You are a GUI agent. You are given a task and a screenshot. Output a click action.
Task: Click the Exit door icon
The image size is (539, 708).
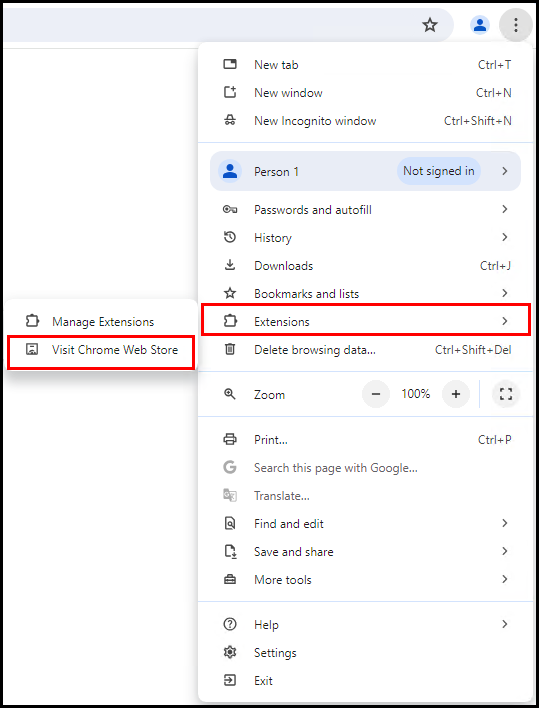tap(230, 680)
